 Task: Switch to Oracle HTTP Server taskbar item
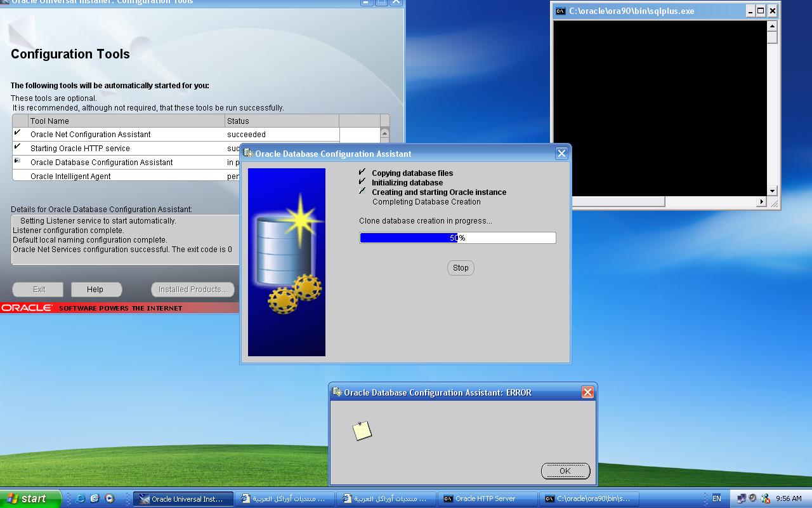coord(485,499)
